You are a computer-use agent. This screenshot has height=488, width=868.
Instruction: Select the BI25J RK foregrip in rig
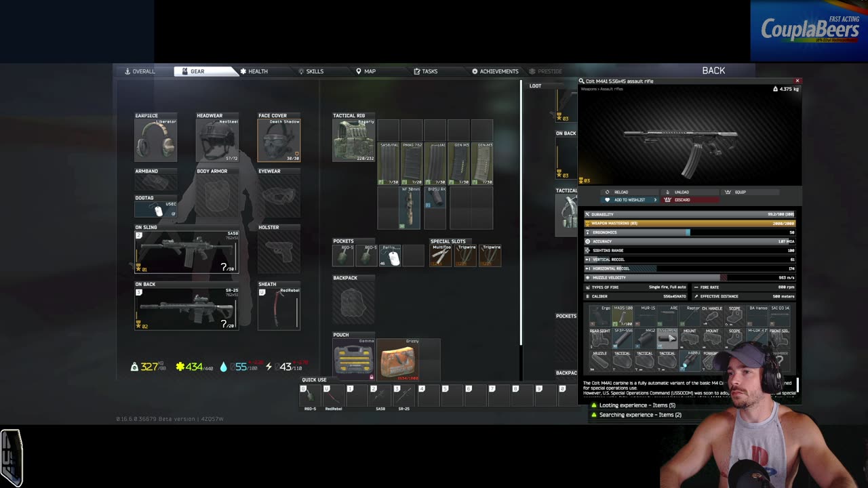point(435,198)
